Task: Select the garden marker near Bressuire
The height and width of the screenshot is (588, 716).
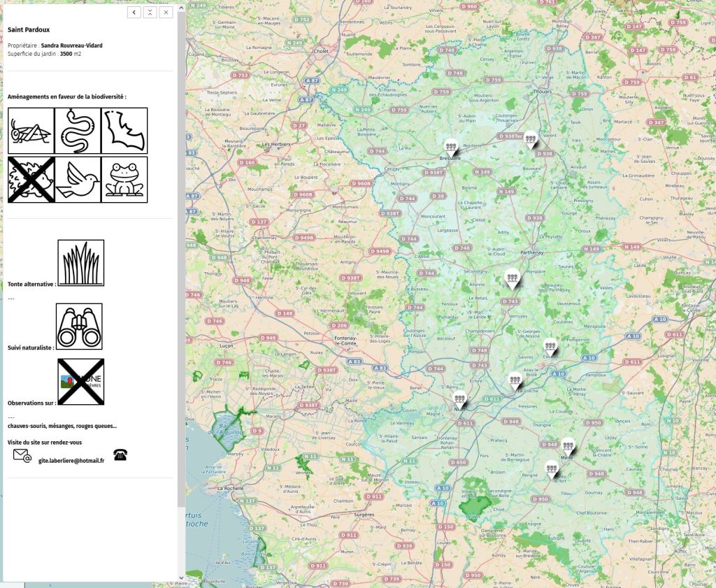Action: pos(451,147)
